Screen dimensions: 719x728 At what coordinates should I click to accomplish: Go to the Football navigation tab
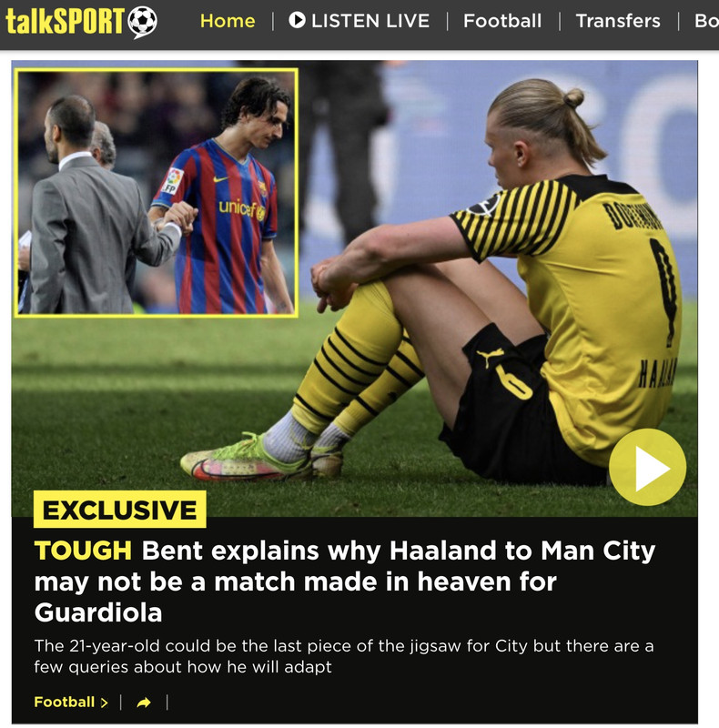pos(502,21)
